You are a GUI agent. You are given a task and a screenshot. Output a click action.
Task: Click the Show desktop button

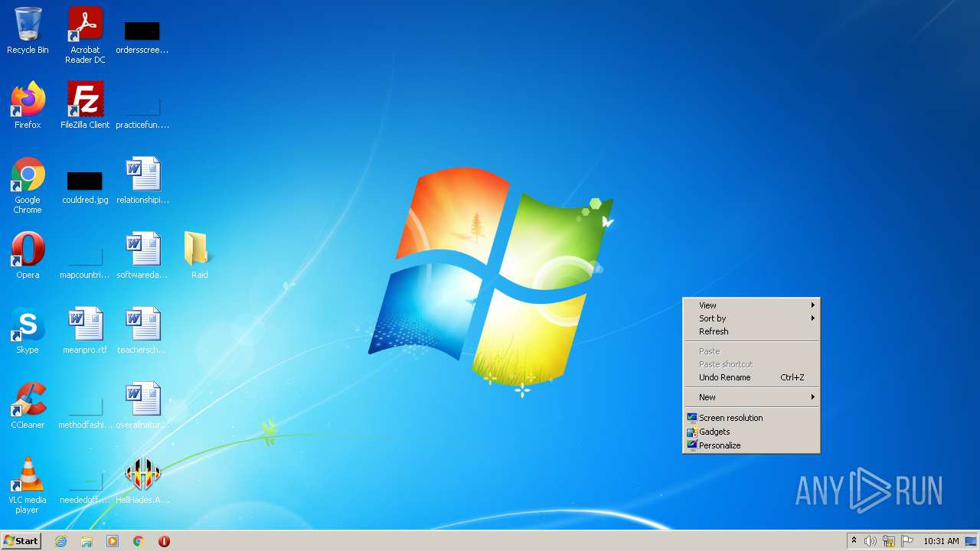coord(972,541)
